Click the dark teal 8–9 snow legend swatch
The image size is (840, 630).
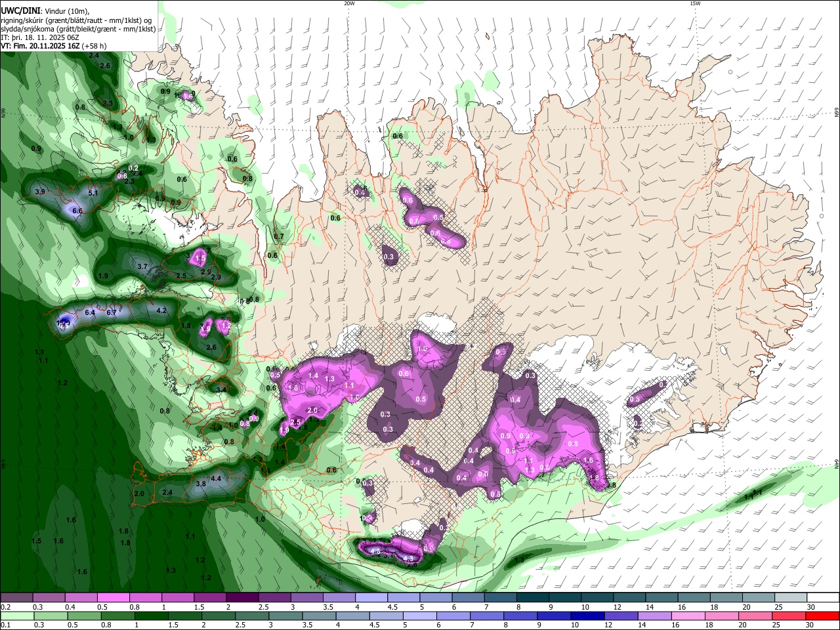[532, 597]
